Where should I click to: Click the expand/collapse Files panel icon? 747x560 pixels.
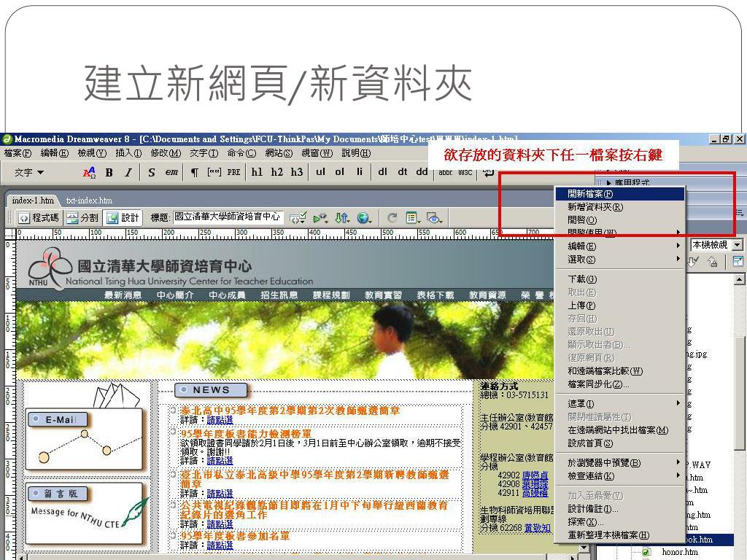pyautogui.click(x=738, y=262)
